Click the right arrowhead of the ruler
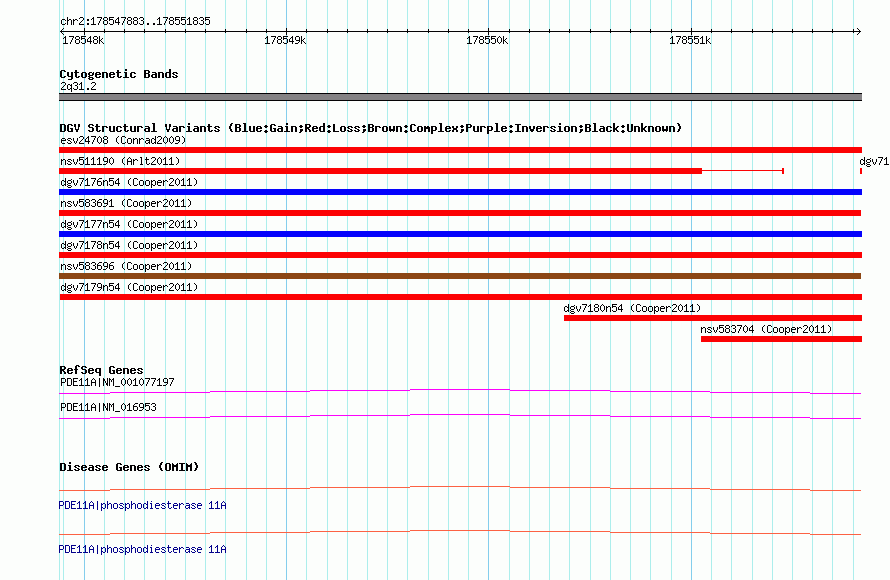The width and height of the screenshot is (890, 580). [x=858, y=31]
